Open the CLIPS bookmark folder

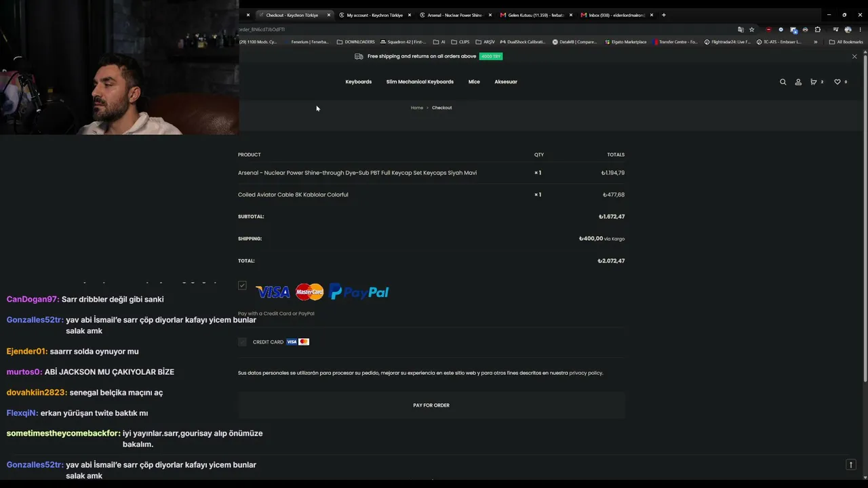point(460,42)
